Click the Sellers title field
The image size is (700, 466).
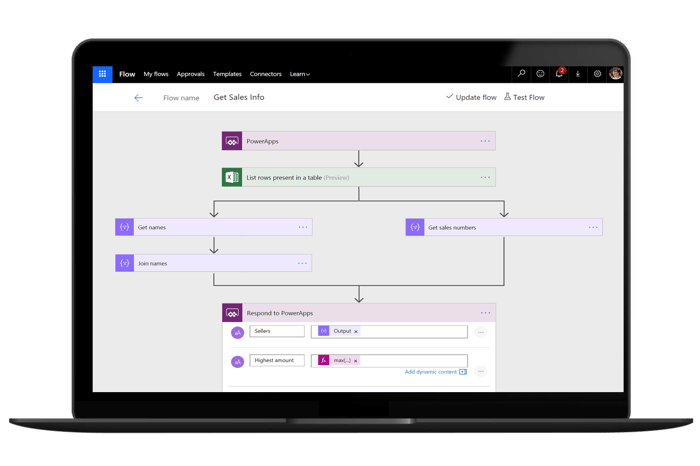click(x=277, y=331)
